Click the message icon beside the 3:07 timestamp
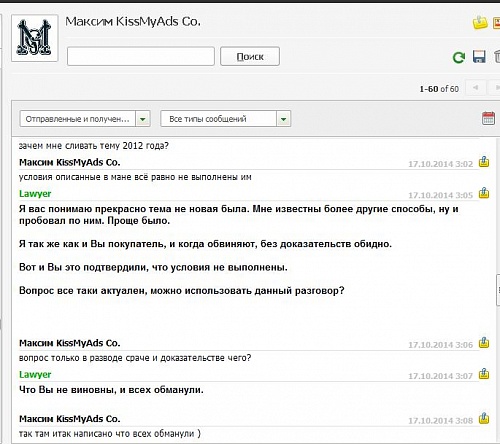The height and width of the screenshot is (444, 500). point(484,374)
